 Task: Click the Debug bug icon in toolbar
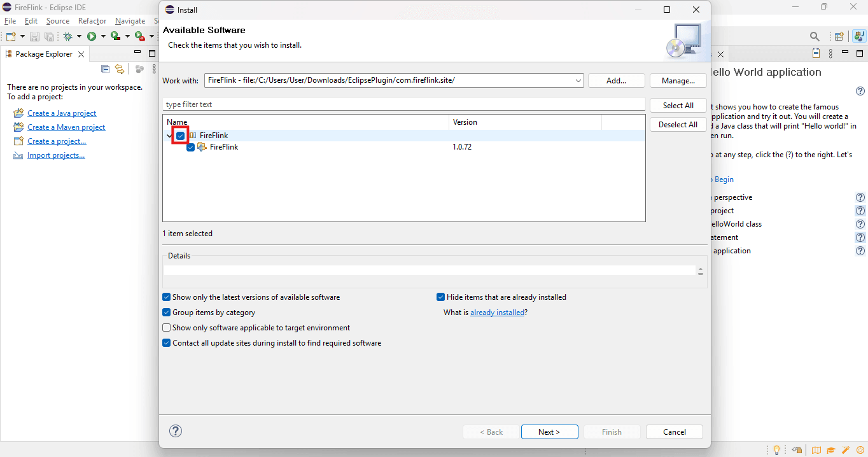pyautogui.click(x=67, y=36)
